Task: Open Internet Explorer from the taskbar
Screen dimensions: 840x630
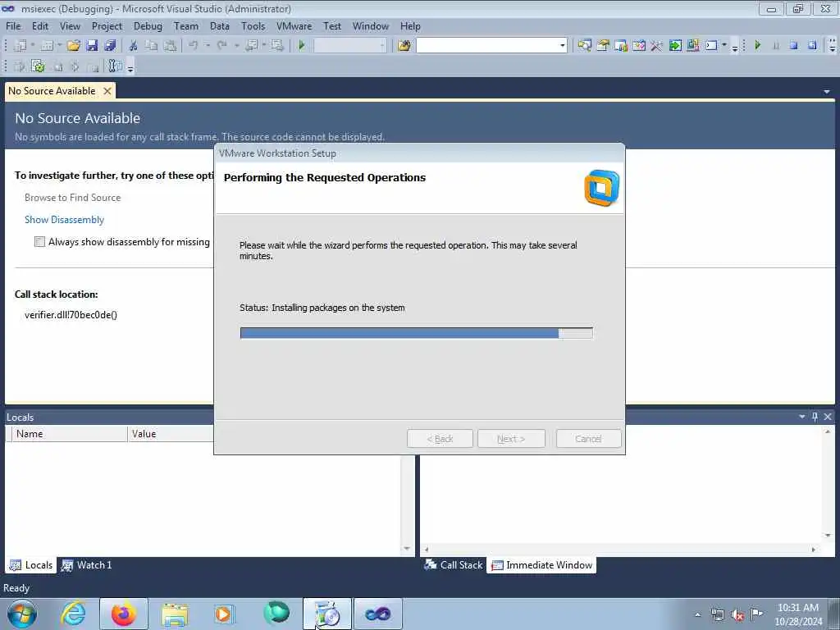Action: [x=73, y=614]
